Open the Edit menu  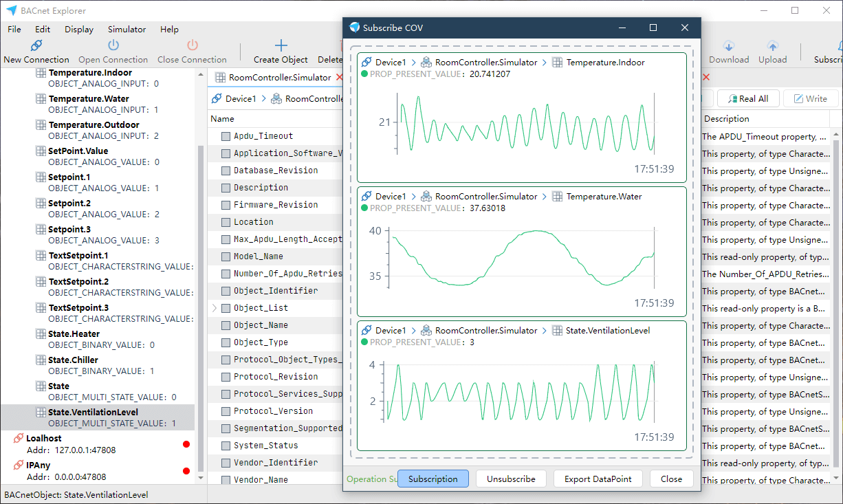click(x=43, y=30)
